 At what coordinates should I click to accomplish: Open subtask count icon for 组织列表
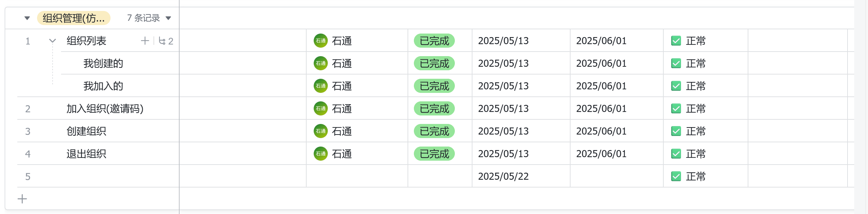(x=166, y=41)
